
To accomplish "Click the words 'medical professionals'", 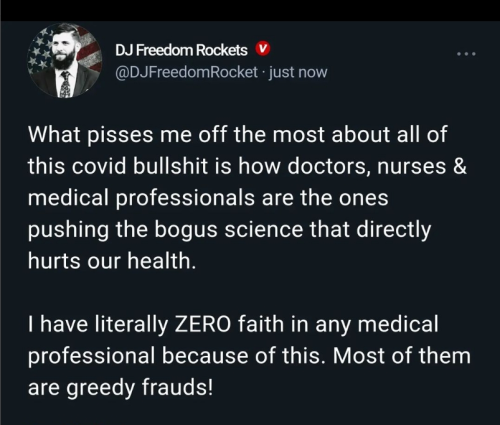I will (141, 198).
